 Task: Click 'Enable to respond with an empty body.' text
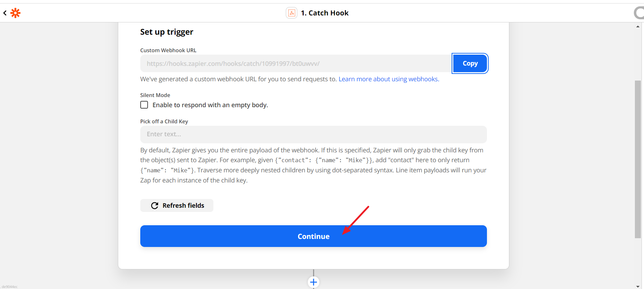click(x=210, y=105)
